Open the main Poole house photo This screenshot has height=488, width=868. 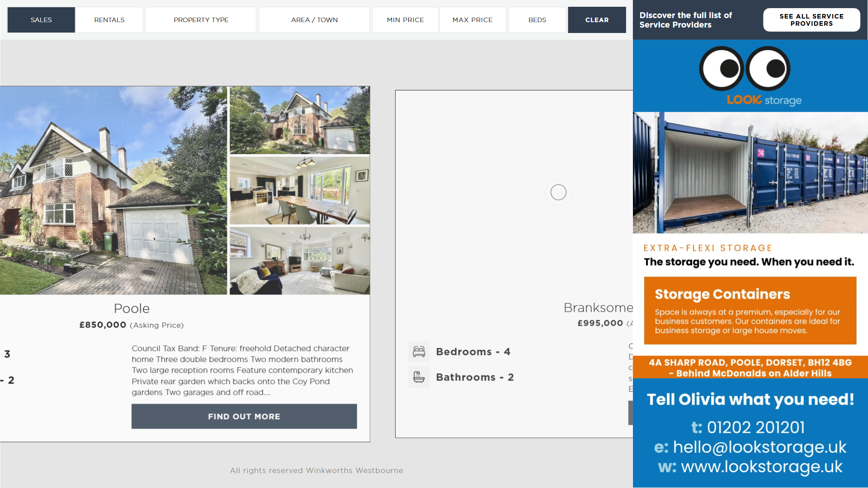click(113, 190)
